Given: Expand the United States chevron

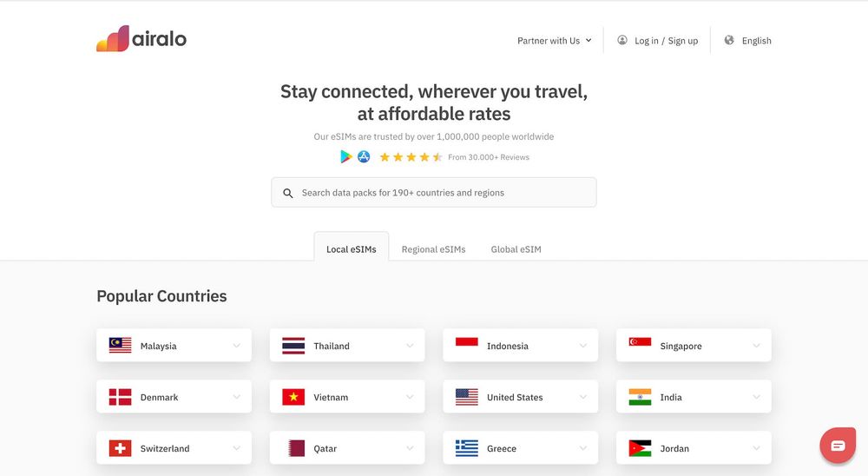Looking at the screenshot, I should pyautogui.click(x=582, y=397).
